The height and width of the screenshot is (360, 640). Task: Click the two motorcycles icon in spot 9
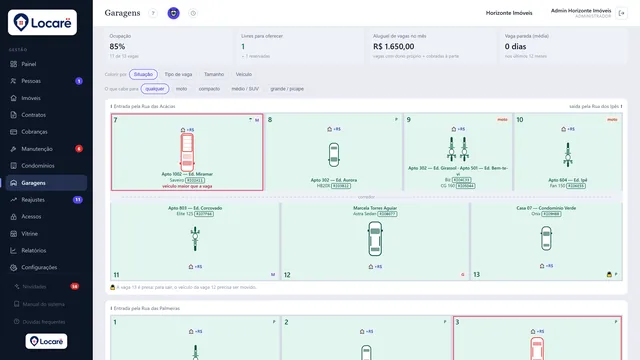pyautogui.click(x=458, y=149)
